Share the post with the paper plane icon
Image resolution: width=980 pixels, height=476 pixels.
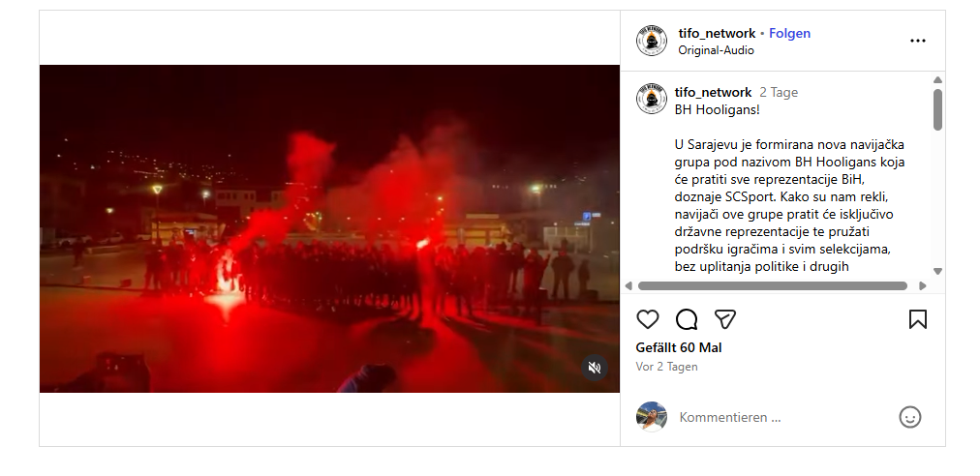click(x=725, y=319)
